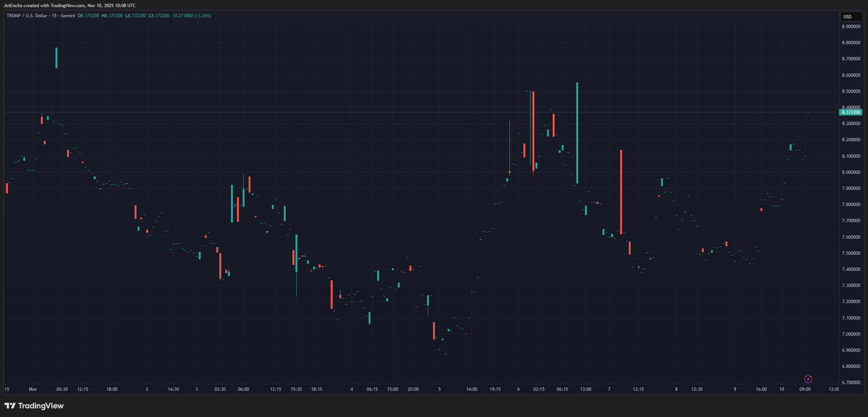Screen dimensions: 868x417
Task: Click the tall green candle reaching above 8.500000
Action: 577,133
